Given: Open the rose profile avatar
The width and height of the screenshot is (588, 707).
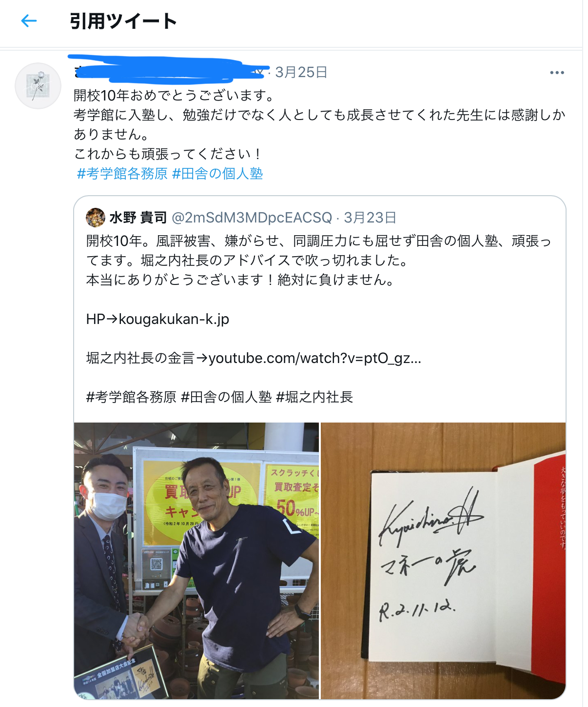Looking at the screenshot, I should 38,86.
